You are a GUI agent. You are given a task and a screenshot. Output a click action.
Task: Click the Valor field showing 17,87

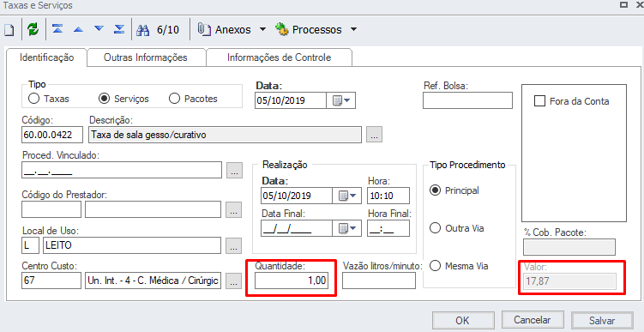pos(569,281)
